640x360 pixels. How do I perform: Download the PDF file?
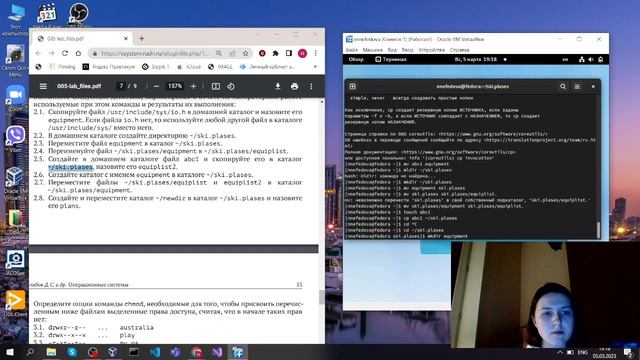click(278, 86)
